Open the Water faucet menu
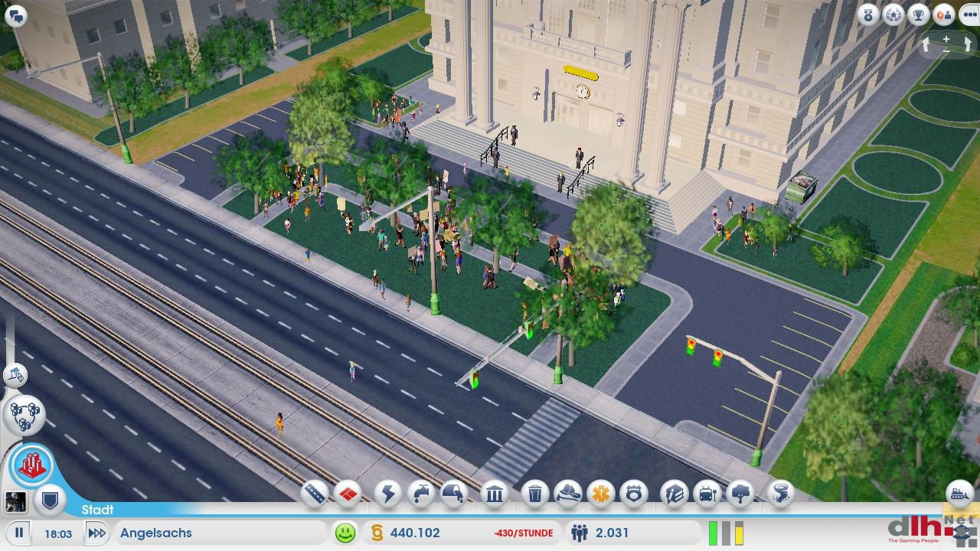This screenshot has width=980, height=551. (x=422, y=494)
